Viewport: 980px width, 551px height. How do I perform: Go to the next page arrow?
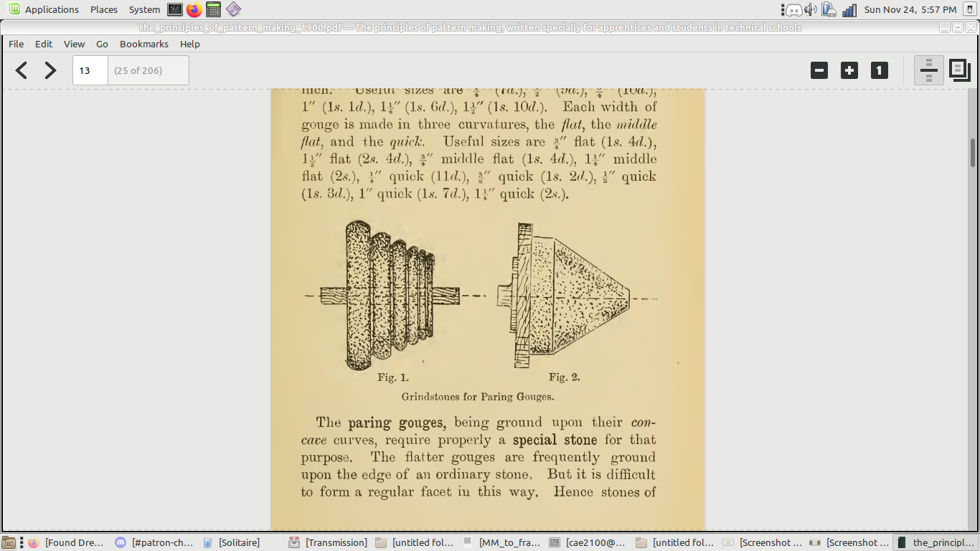pos(50,70)
